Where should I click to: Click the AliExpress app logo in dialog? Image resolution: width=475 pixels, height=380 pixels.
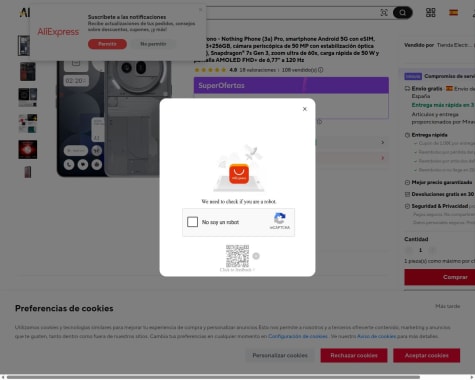[239, 174]
